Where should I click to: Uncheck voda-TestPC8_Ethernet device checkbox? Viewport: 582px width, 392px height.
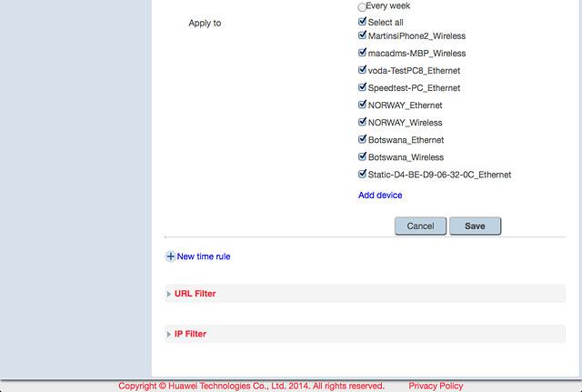point(362,70)
